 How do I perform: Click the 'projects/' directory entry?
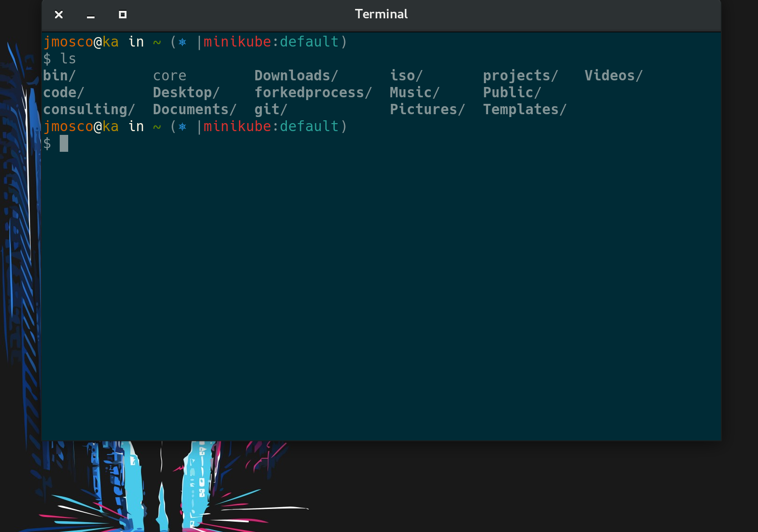click(x=521, y=76)
